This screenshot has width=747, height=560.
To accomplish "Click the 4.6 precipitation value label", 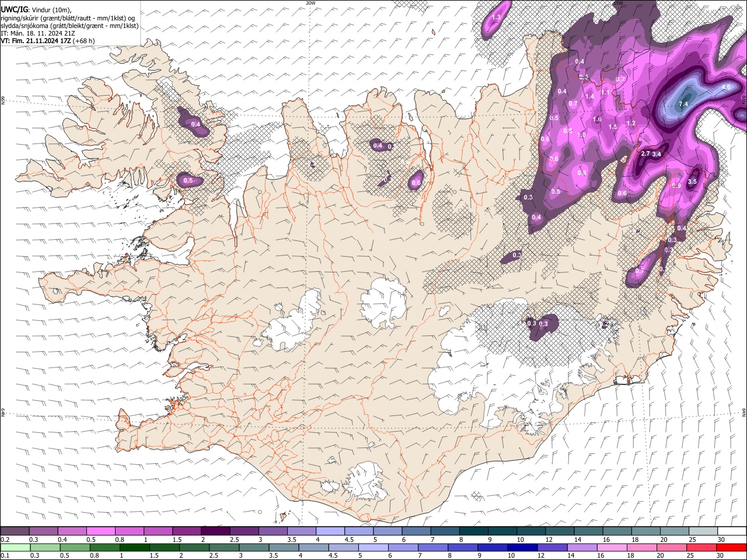I will [x=726, y=87].
